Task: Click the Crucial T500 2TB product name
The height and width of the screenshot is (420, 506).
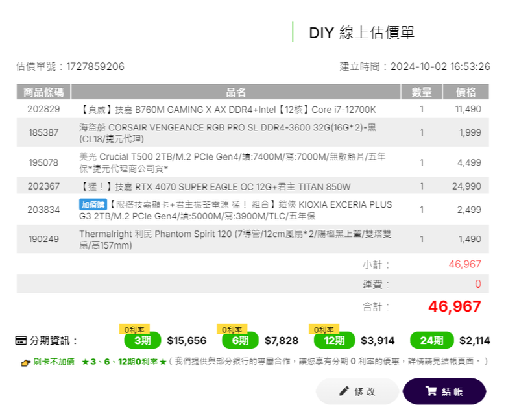Action: [232, 163]
